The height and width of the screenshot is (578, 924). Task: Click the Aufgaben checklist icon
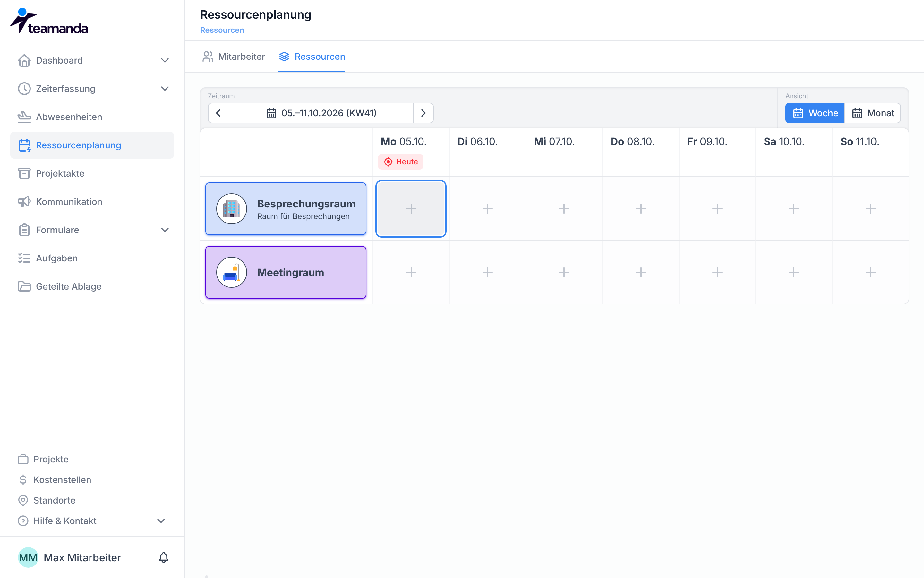coord(24,258)
